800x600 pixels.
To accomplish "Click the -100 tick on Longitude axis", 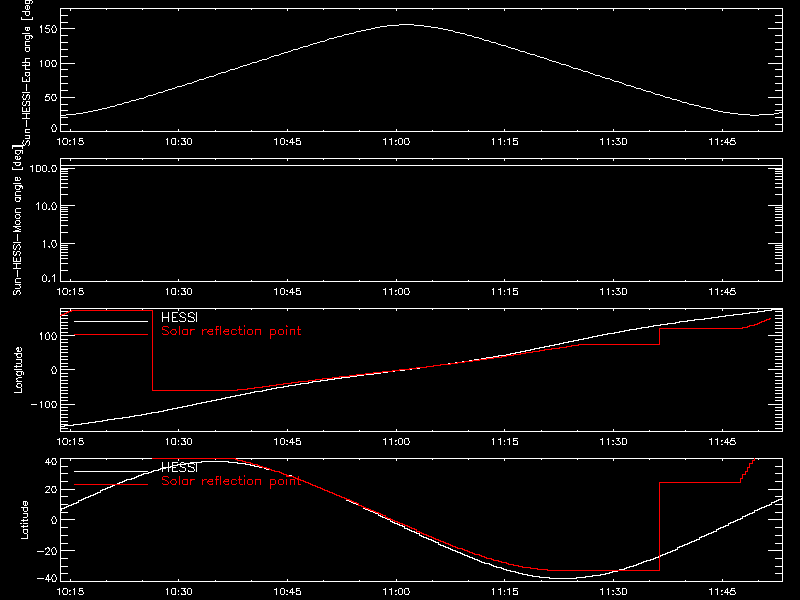I will click(44, 404).
